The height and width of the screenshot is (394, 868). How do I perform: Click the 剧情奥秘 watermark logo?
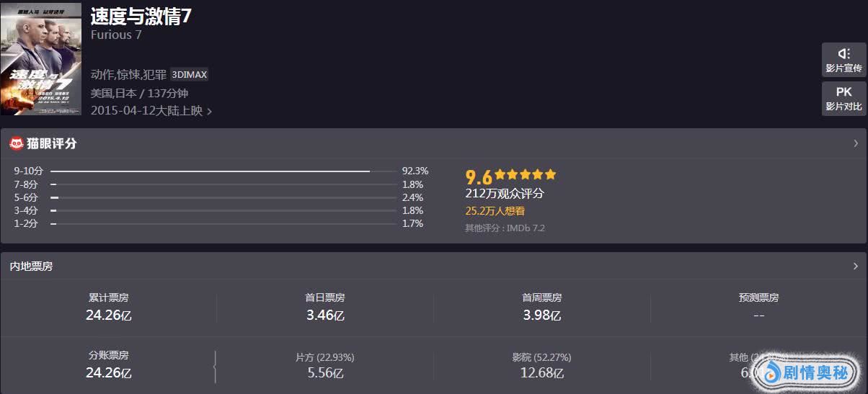(807, 372)
